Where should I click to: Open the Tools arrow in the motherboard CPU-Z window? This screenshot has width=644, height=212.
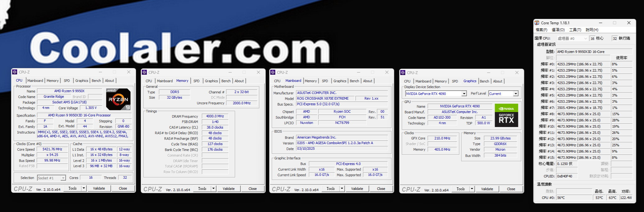pos(342,189)
